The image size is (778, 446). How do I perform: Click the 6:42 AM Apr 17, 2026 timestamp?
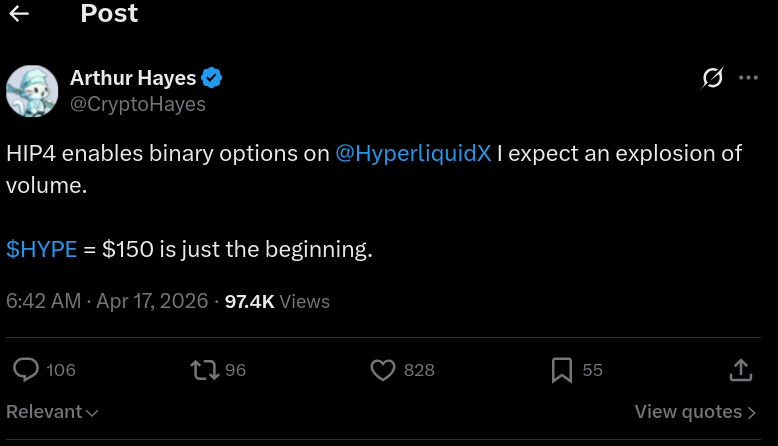[107, 301]
